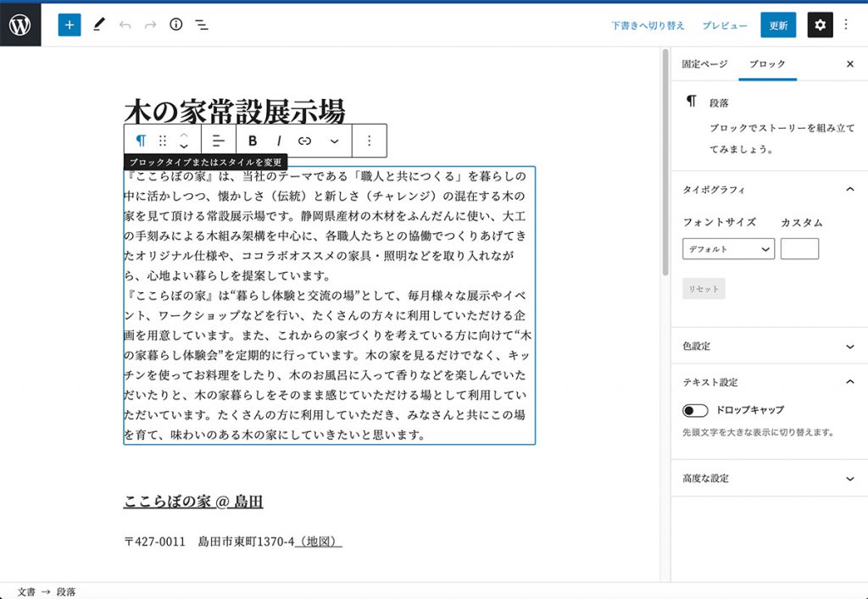868x599 pixels.
Task: Apply italic formatting to paragraph
Action: (x=279, y=141)
